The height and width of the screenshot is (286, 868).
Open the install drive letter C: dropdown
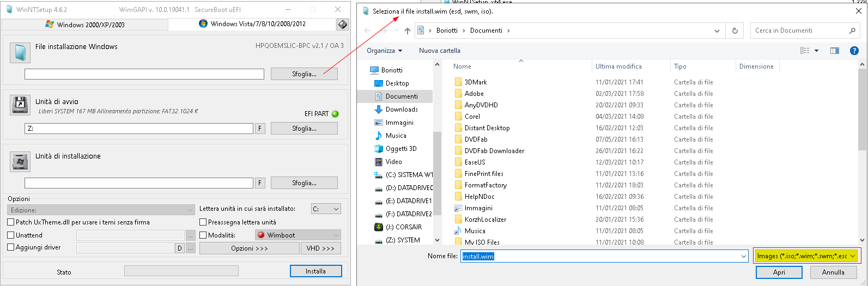[326, 209]
